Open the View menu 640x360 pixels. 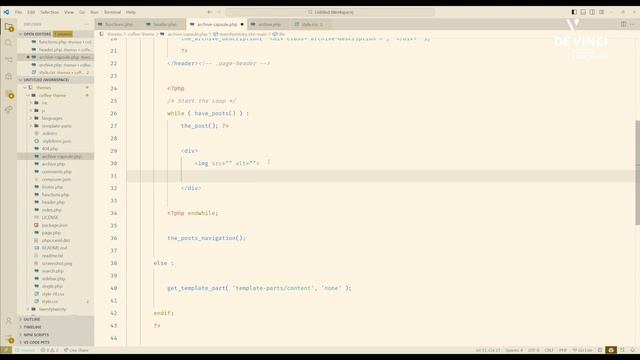click(69, 12)
